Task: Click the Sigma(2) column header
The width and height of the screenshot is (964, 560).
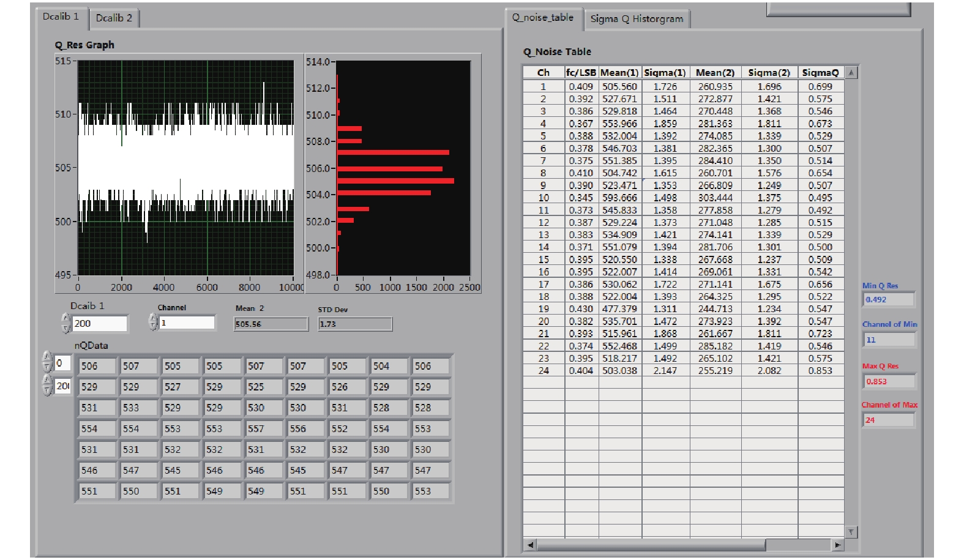Action: click(x=769, y=73)
